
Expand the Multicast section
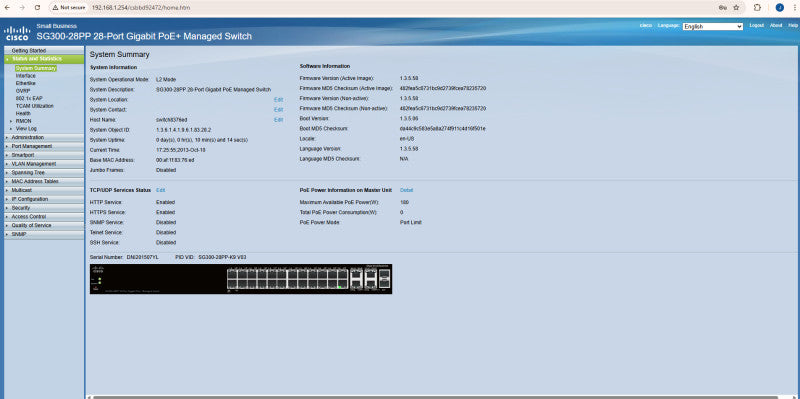coord(44,190)
